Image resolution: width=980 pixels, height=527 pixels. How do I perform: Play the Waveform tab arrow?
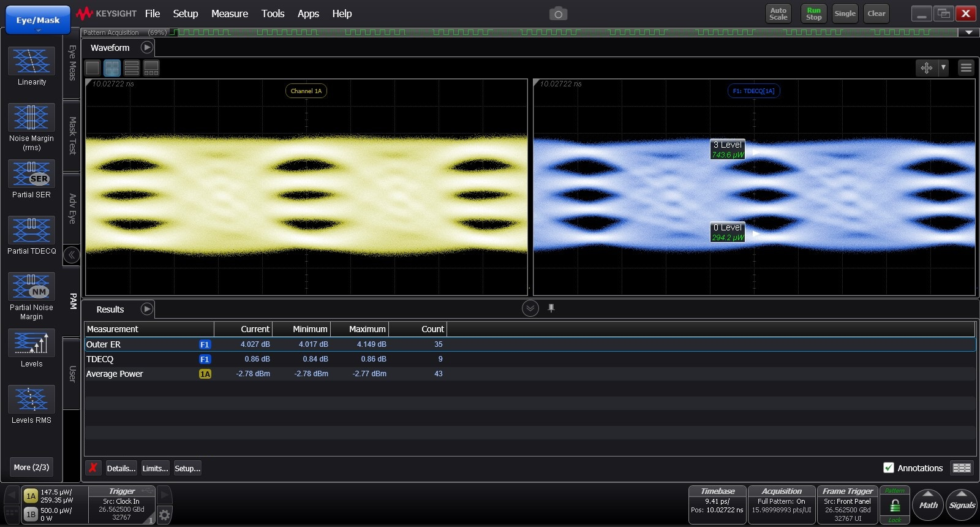[147, 47]
